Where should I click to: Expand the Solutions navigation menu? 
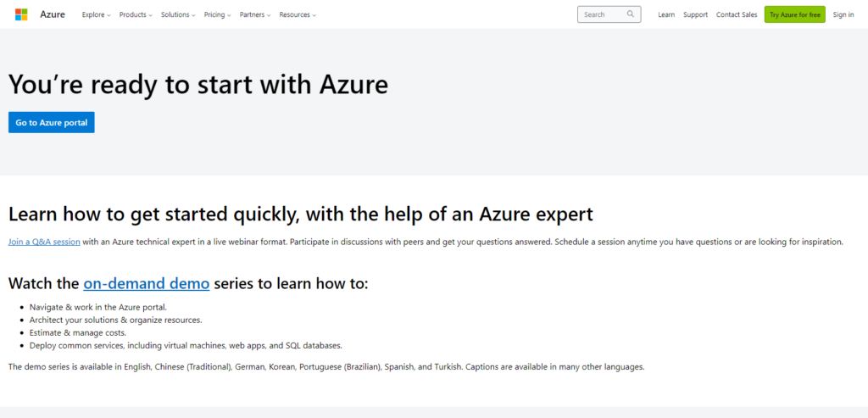tap(178, 14)
